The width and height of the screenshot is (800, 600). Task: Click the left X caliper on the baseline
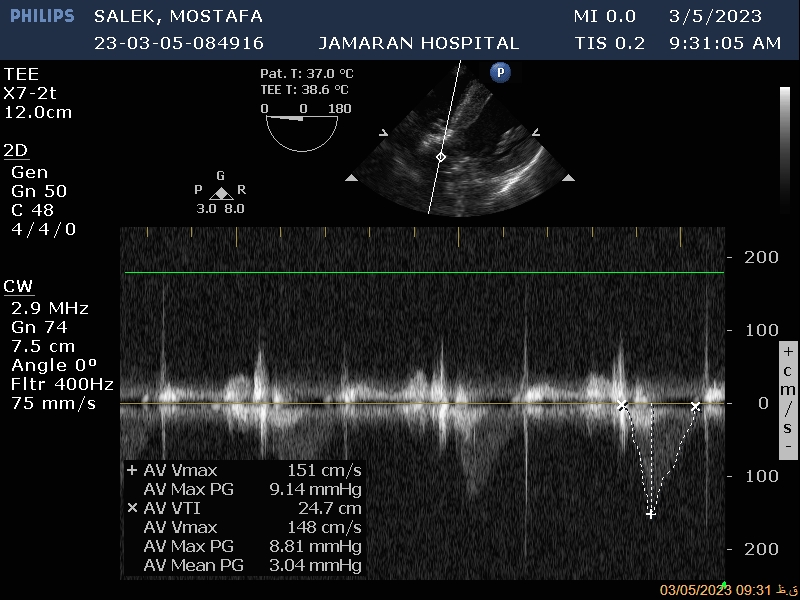click(622, 406)
